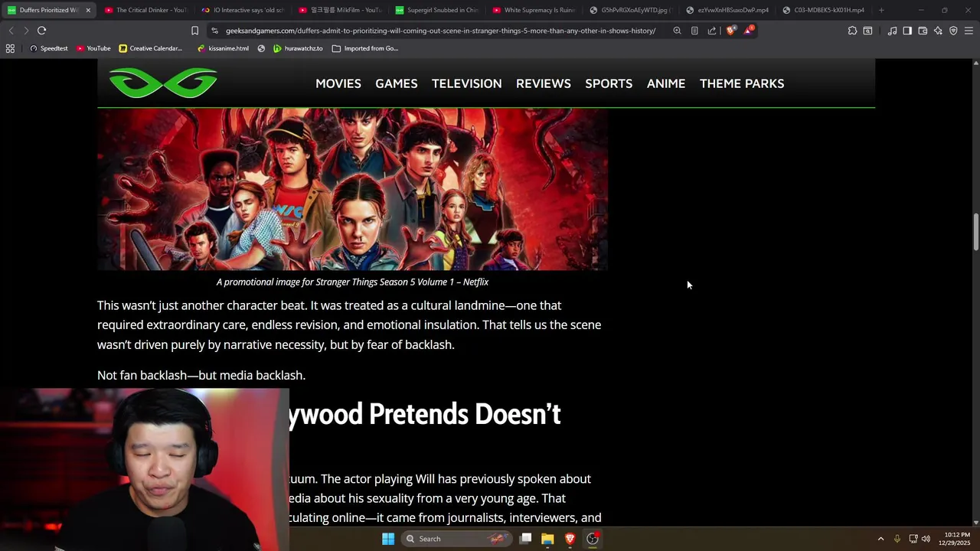Switch to the White Supremacy Is Ruining tab
Screen dimensions: 980x551
tap(534, 10)
